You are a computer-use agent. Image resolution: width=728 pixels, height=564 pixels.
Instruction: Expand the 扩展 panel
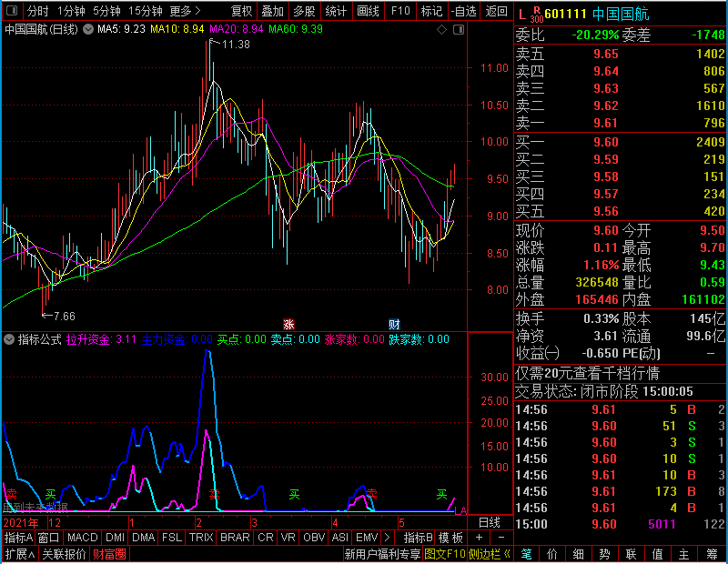pyautogui.click(x=20, y=554)
